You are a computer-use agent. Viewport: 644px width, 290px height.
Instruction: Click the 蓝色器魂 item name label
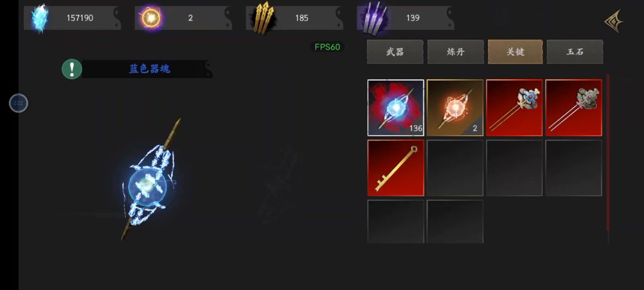pyautogui.click(x=150, y=69)
